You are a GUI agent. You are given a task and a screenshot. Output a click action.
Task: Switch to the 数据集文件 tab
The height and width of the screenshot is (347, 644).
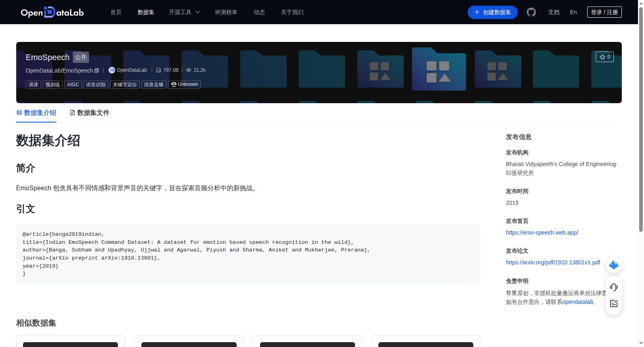click(89, 113)
